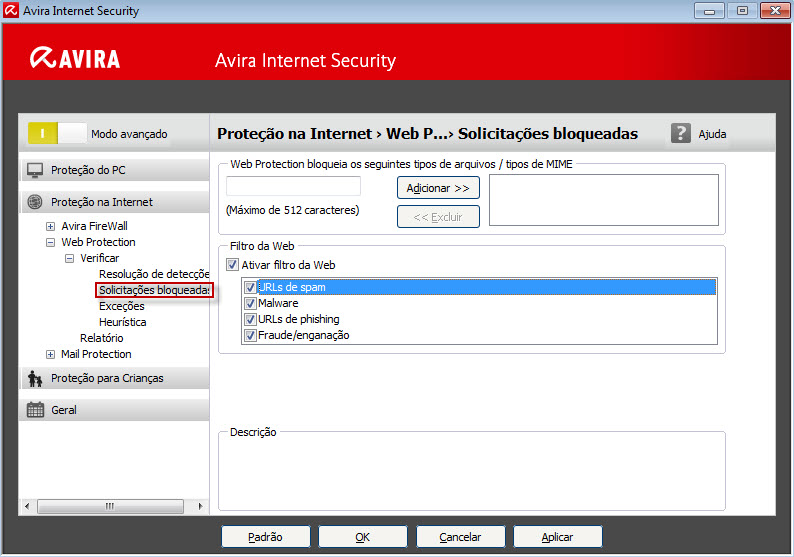Viewport: 794px width, 557px height.
Task: Uncheck the URLs de spam checkbox
Action: pyautogui.click(x=250, y=287)
